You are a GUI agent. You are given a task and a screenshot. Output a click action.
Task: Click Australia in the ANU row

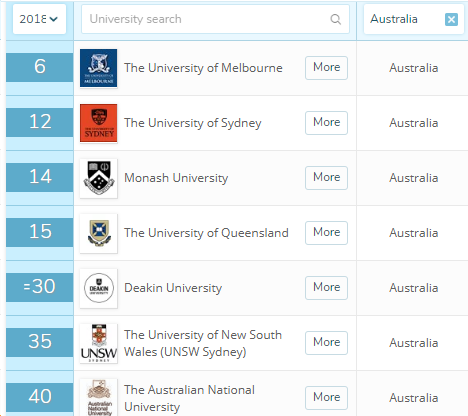(x=414, y=398)
